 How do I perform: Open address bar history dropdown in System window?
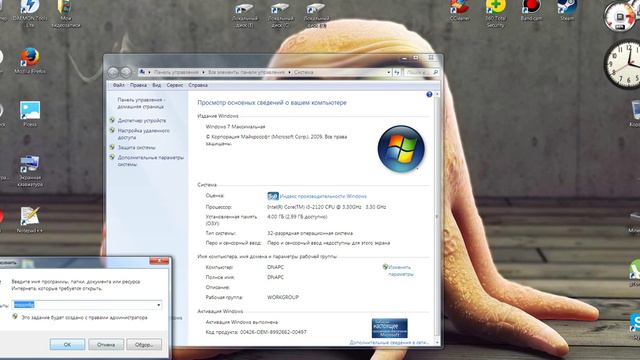[389, 72]
